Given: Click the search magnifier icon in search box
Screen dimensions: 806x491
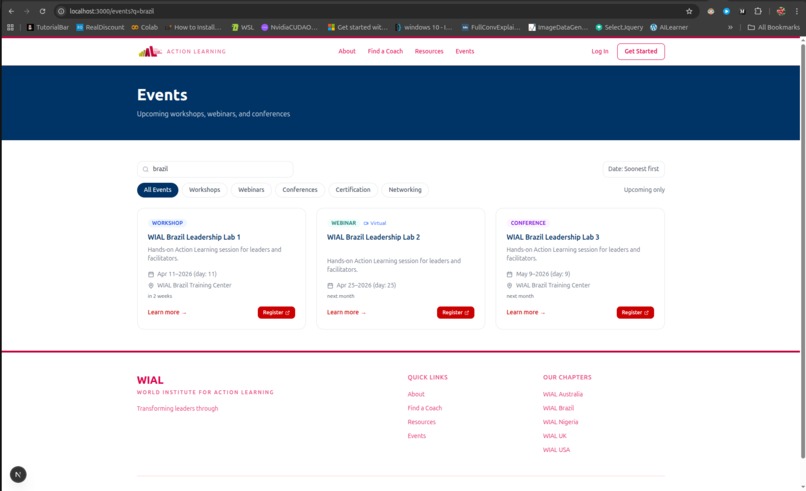Looking at the screenshot, I should (145, 169).
